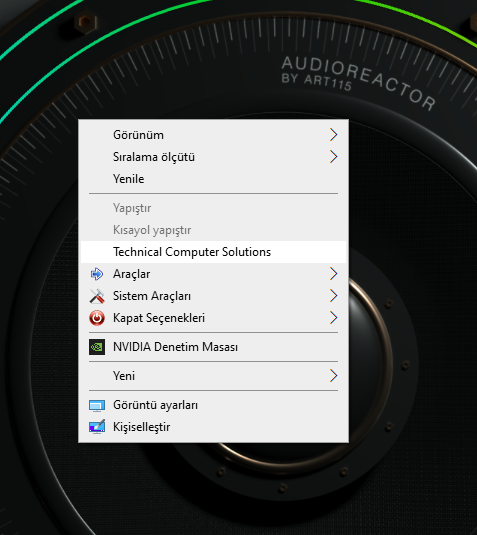Choose the Technical Computer Solutions entry
Viewport: 477px width, 535px height.
point(213,252)
